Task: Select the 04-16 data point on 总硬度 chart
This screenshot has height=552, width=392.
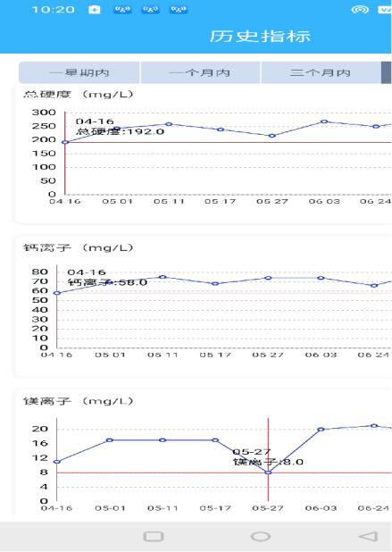Action: pyautogui.click(x=65, y=142)
